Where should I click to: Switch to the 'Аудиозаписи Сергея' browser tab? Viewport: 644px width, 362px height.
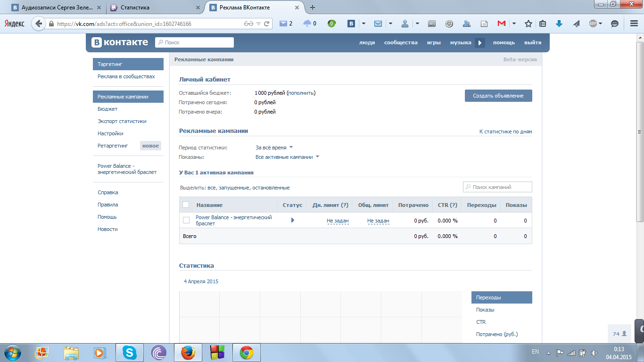pos(58,8)
